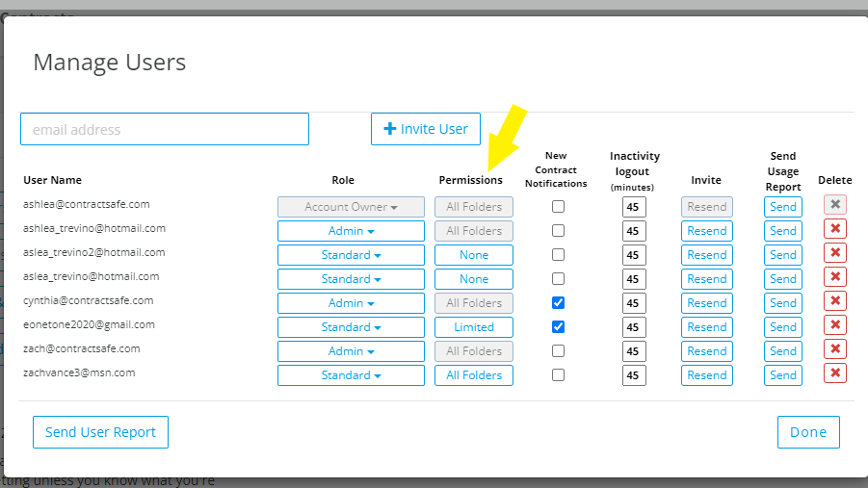Click the email address input field

165,129
